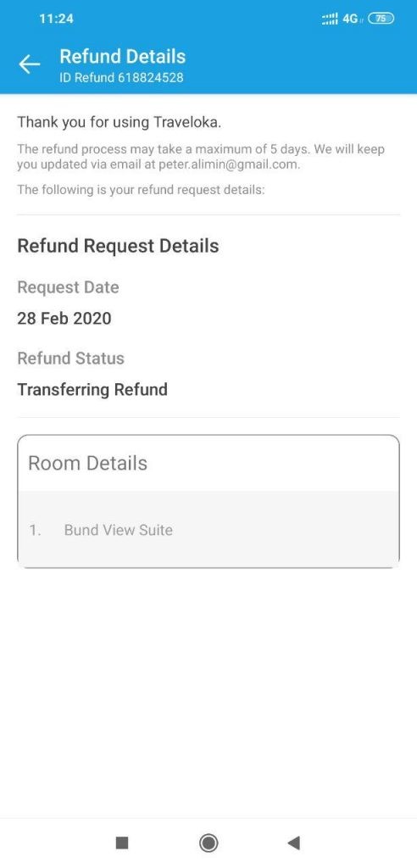Tap the Android home circle button
Viewport: 417px width, 868px height.
(208, 843)
